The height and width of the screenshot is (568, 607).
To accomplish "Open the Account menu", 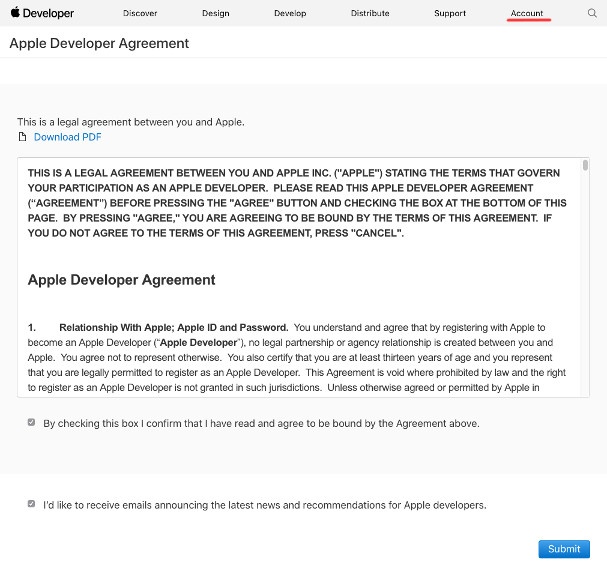I will 527,13.
